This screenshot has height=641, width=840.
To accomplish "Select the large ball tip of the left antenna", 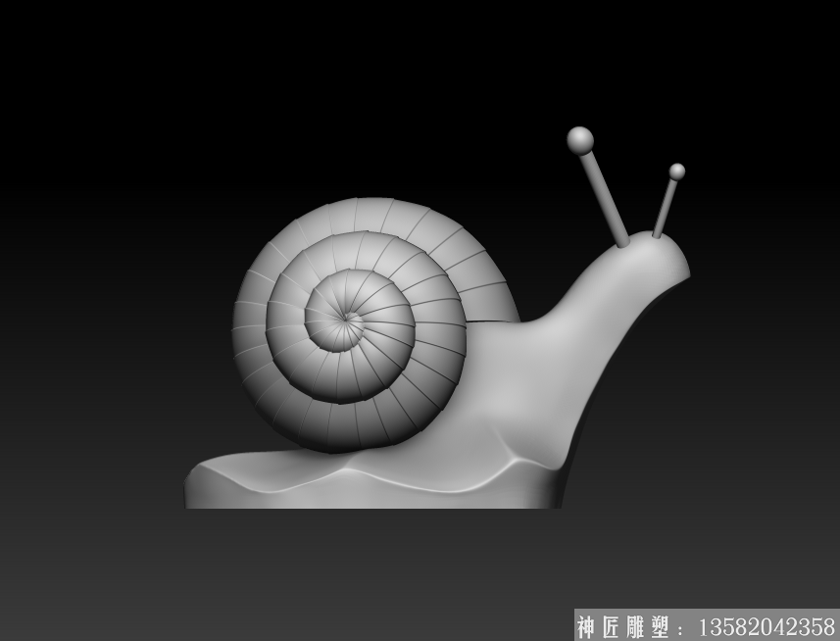I will coord(580,140).
